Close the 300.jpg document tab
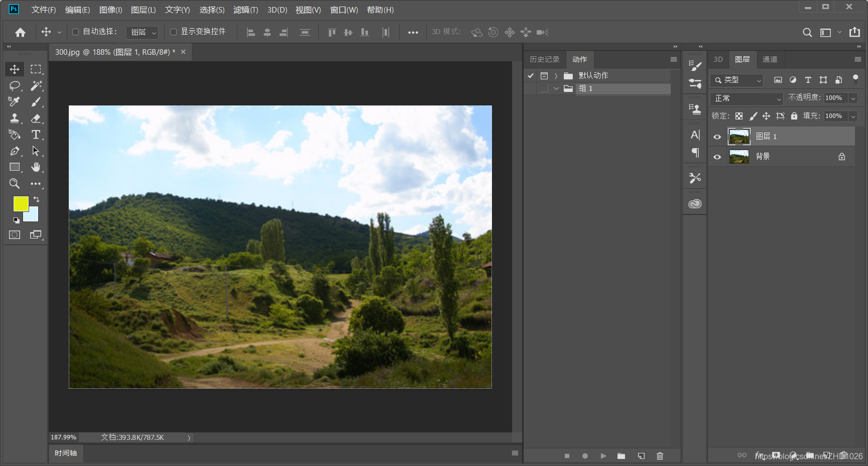 click(x=183, y=52)
